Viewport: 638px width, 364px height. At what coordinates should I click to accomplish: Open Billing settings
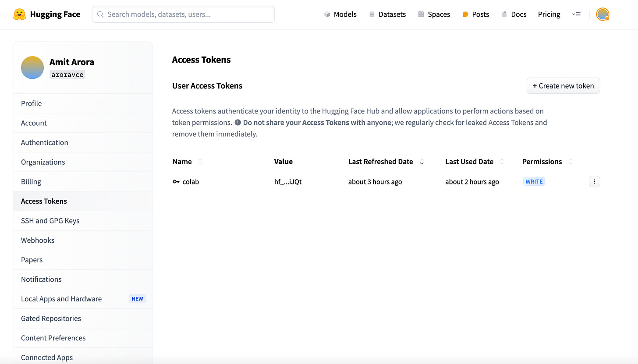tap(83, 181)
